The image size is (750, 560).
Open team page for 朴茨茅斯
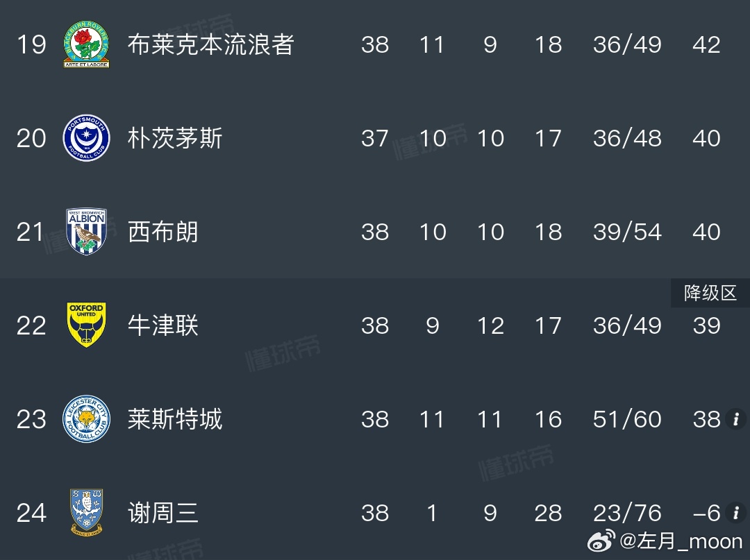point(175,138)
